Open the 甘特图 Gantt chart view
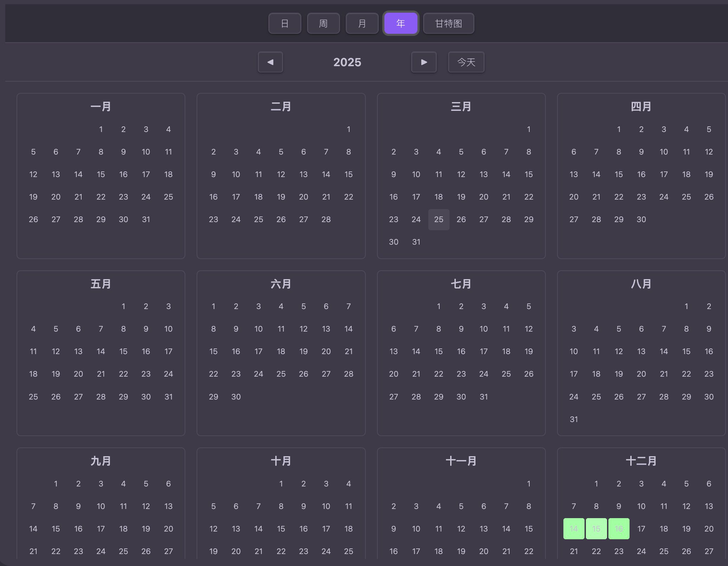This screenshot has height=566, width=728. (448, 24)
